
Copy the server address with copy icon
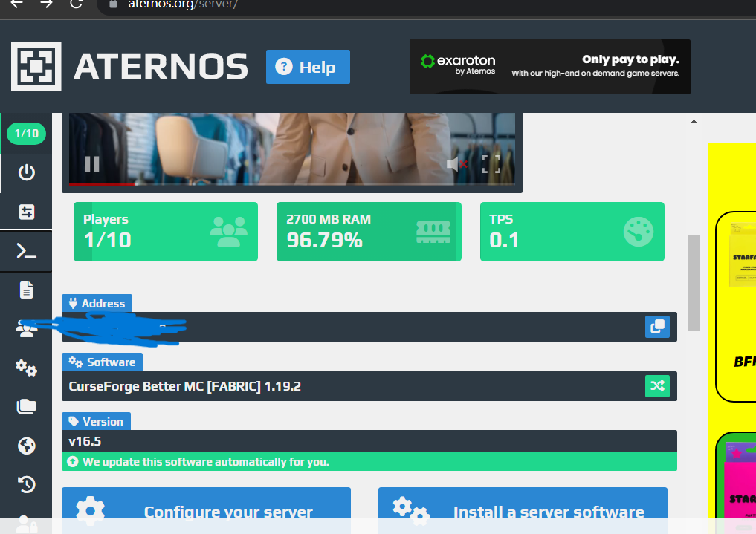coord(657,327)
